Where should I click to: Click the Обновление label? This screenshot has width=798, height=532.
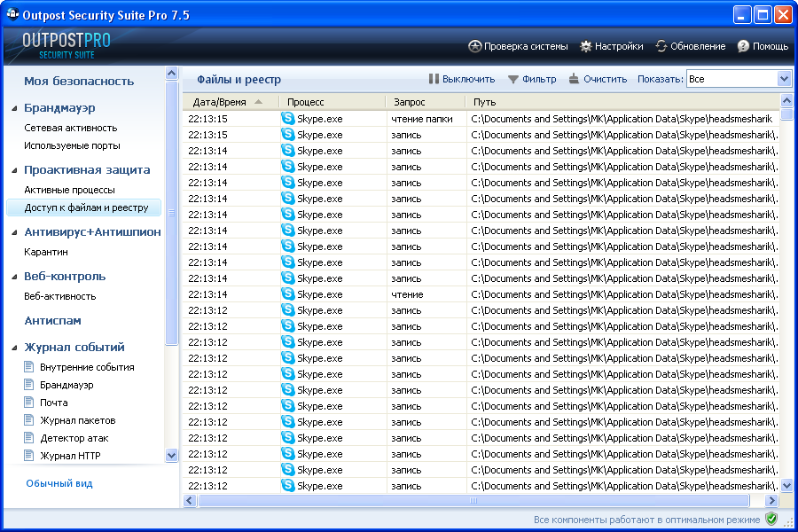pos(698,46)
